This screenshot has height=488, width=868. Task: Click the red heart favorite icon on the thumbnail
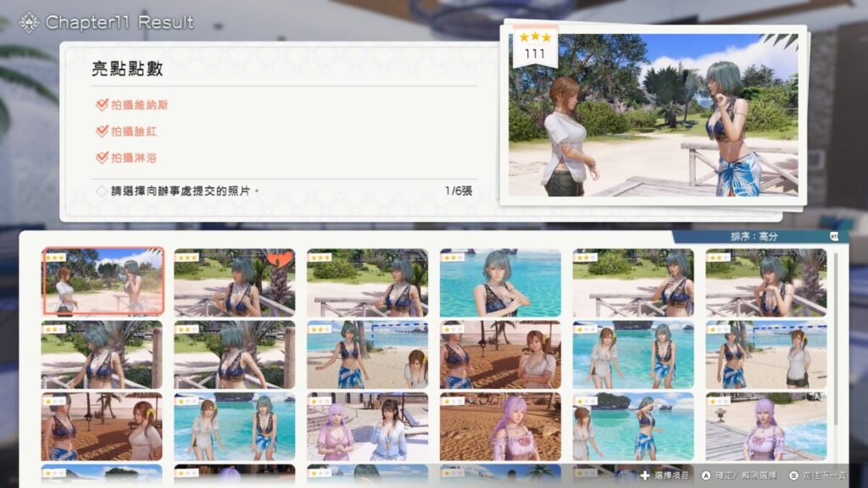coord(280,259)
